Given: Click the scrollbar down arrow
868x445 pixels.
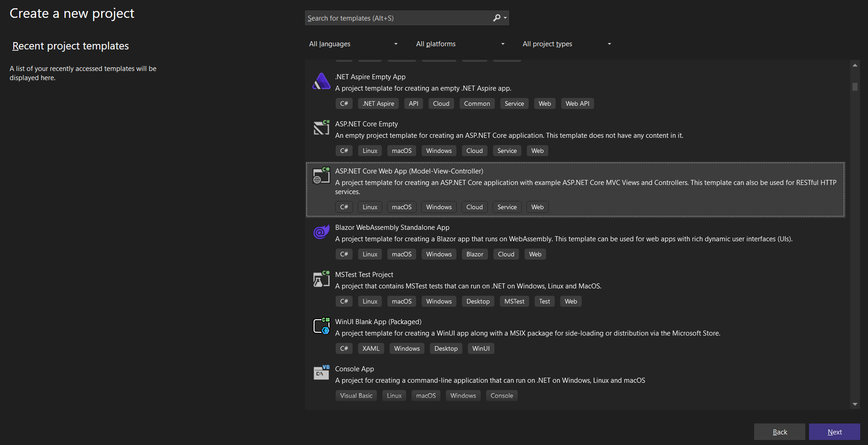Looking at the screenshot, I should coord(855,404).
